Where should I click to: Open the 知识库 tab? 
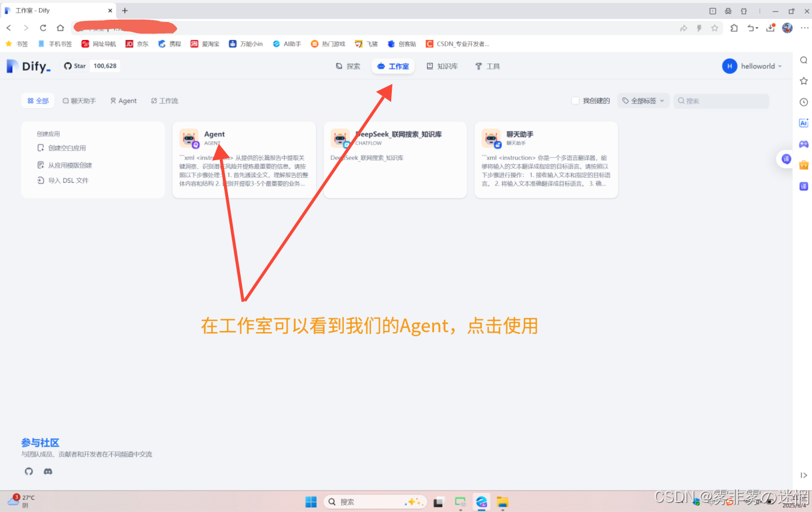(442, 67)
